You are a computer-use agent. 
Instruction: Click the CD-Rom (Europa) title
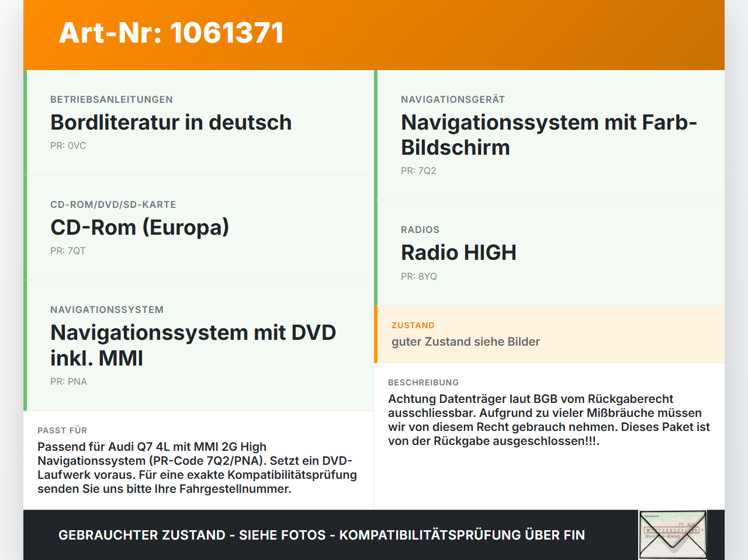(140, 228)
